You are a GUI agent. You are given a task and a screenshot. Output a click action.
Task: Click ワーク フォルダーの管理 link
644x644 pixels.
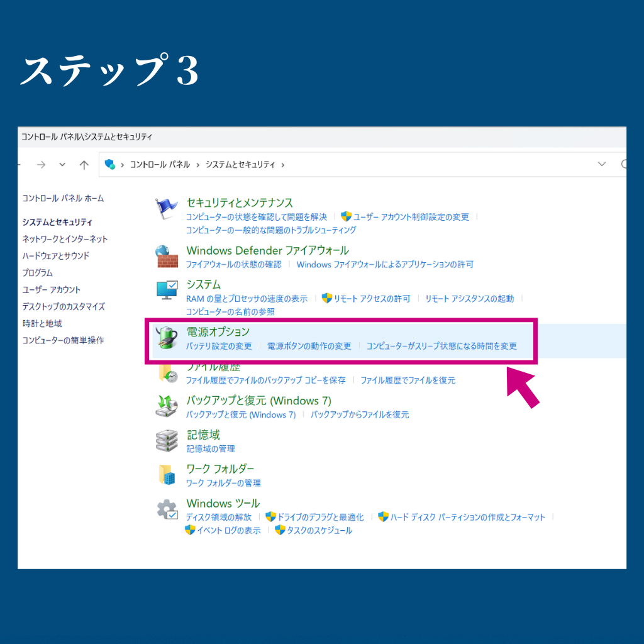click(223, 483)
